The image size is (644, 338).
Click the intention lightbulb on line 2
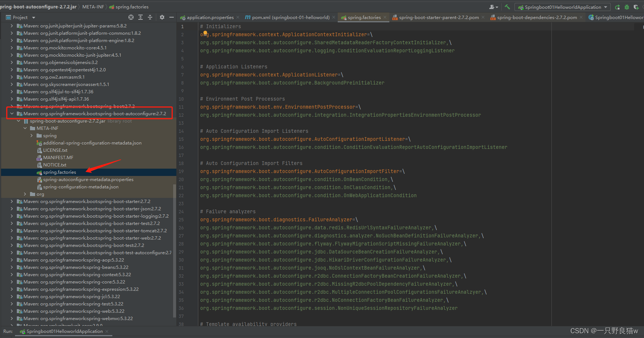pyautogui.click(x=205, y=33)
